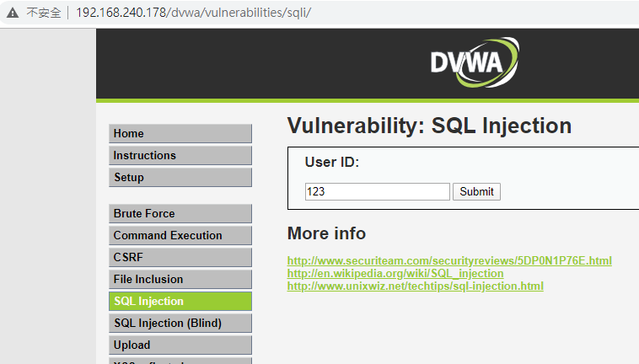The width and height of the screenshot is (639, 364).
Task: Open the Instructions page
Action: (180, 156)
